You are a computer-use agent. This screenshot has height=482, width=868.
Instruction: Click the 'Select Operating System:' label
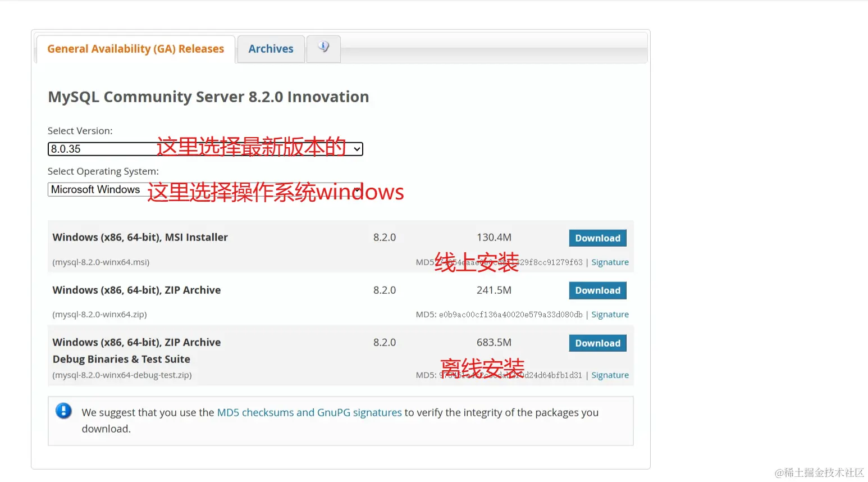pyautogui.click(x=103, y=171)
